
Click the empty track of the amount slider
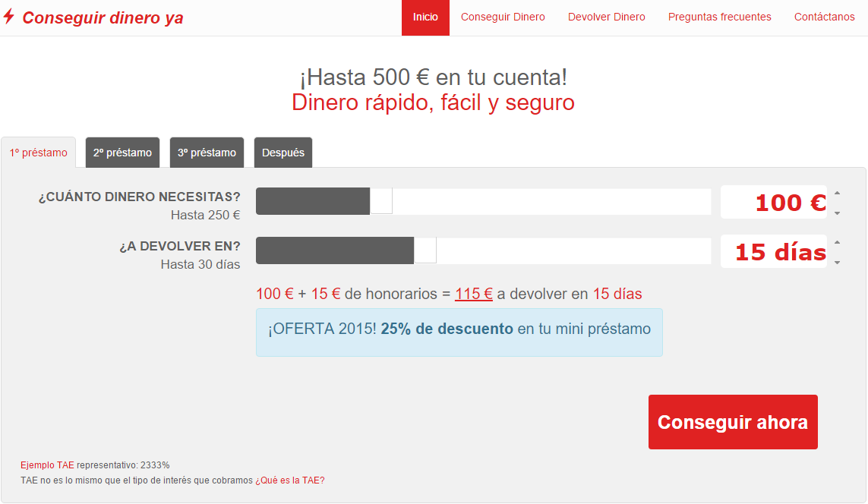pyautogui.click(x=551, y=201)
